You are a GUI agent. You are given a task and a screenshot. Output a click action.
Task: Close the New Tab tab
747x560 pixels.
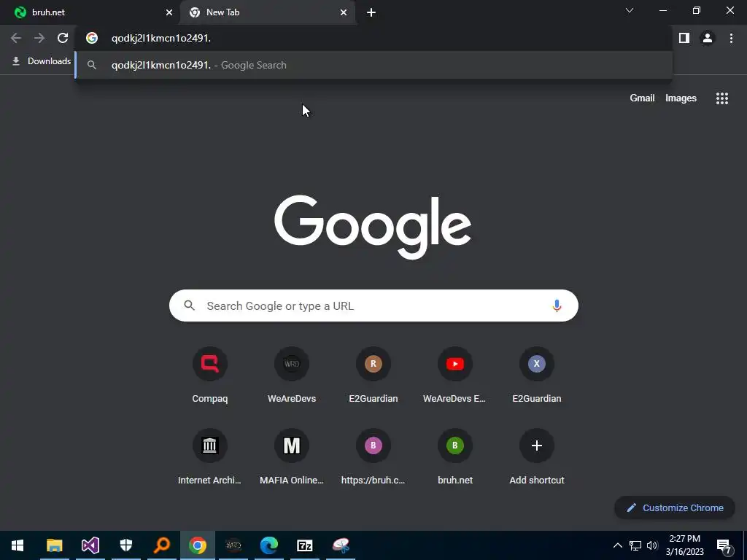(x=344, y=12)
